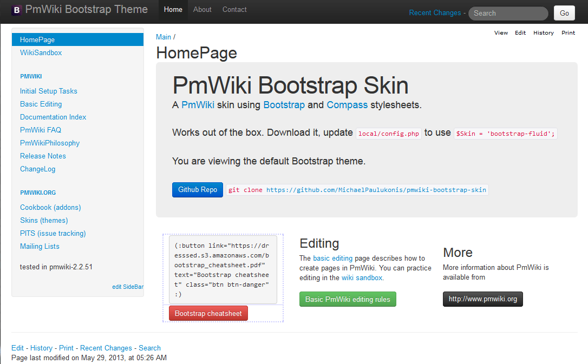Viewport: 588px width, 364px height.
Task: Open Release Notes link
Action: tap(43, 156)
